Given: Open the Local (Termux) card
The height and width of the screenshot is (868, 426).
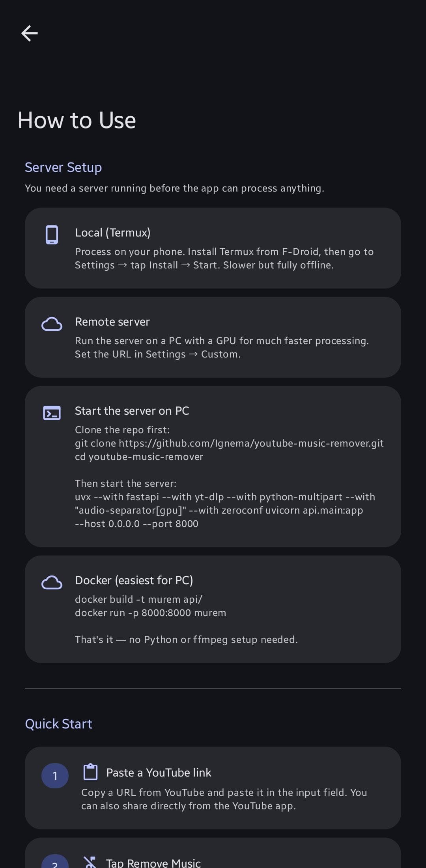Looking at the screenshot, I should point(213,248).
